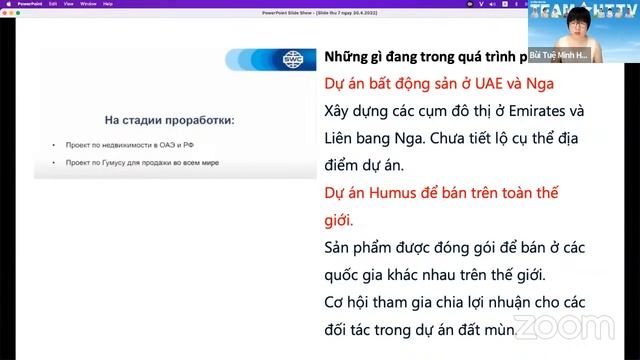The width and height of the screenshot is (640, 360).
Task: Click the line 'Sản phẩm được đóng gói để bán ở các'
Action: coord(455,248)
